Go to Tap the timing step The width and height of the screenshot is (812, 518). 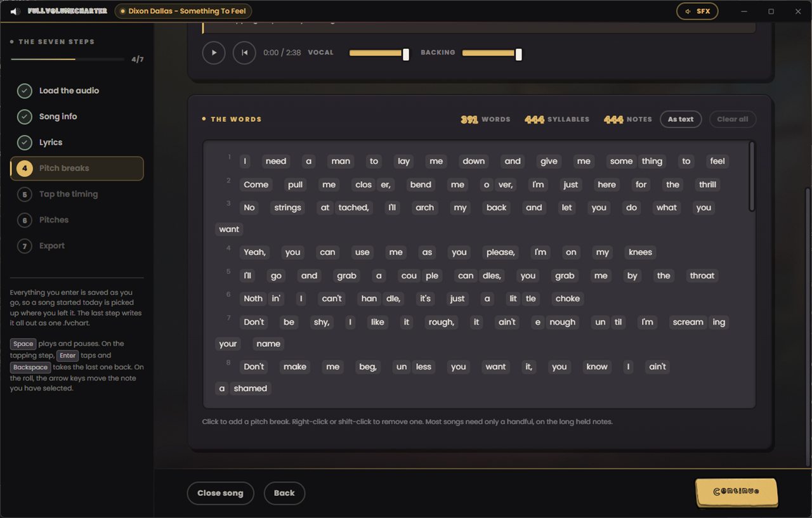(77, 194)
